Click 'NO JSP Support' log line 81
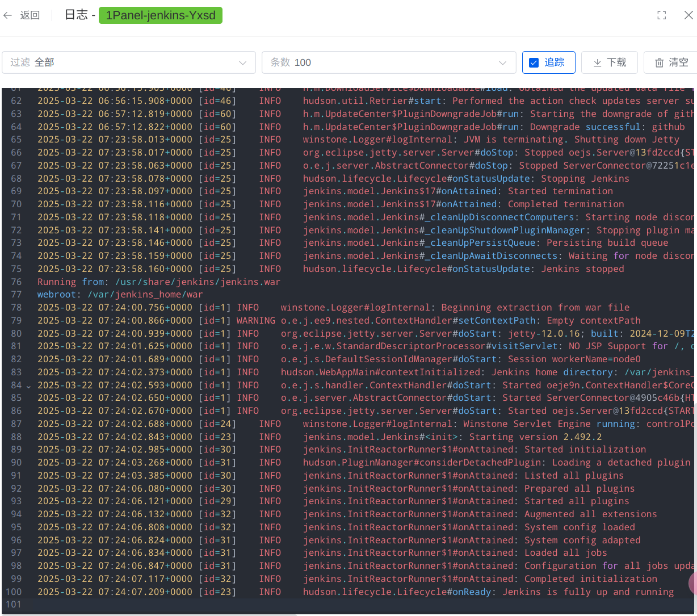This screenshot has width=697, height=616. (x=366, y=346)
